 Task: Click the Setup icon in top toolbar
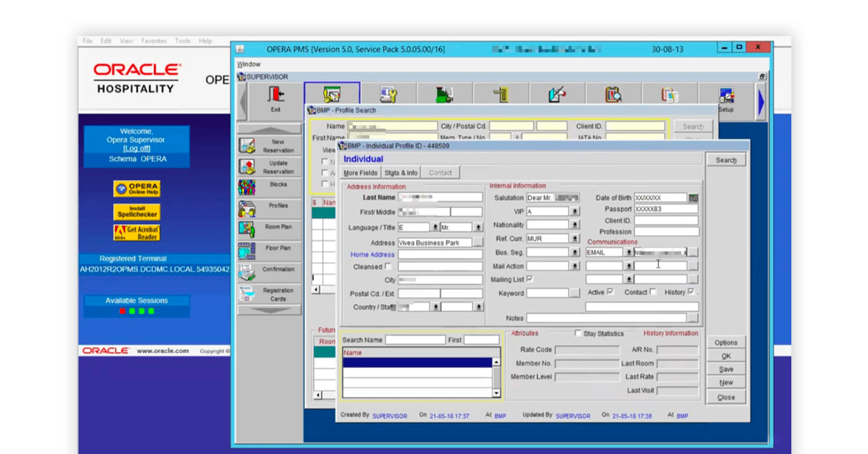point(726,95)
